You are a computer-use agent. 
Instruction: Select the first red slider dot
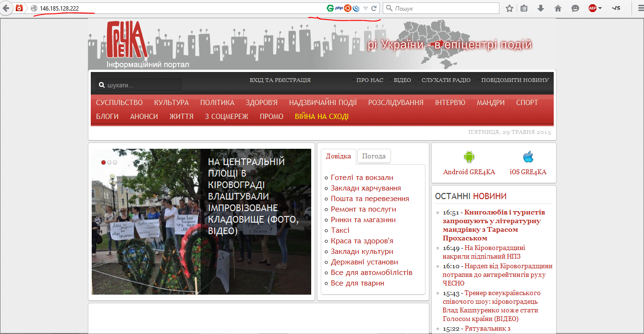pos(103,162)
